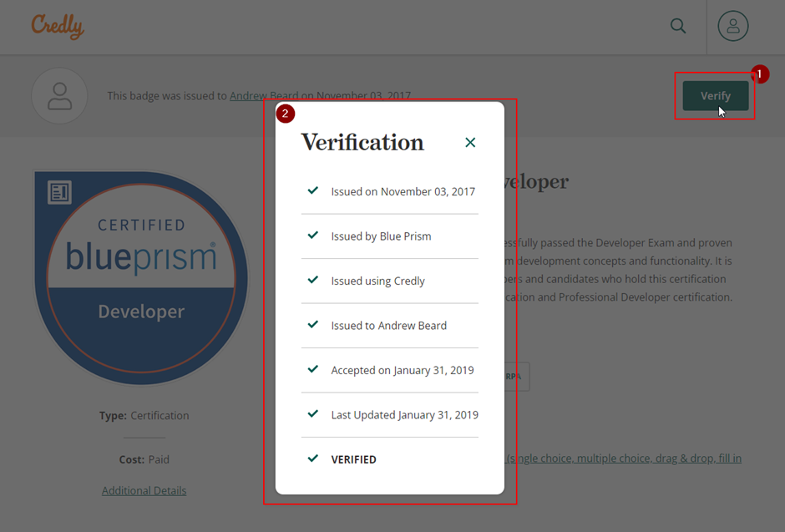This screenshot has height=532, width=785.
Task: Click the RPA skill tag
Action: pos(517,377)
